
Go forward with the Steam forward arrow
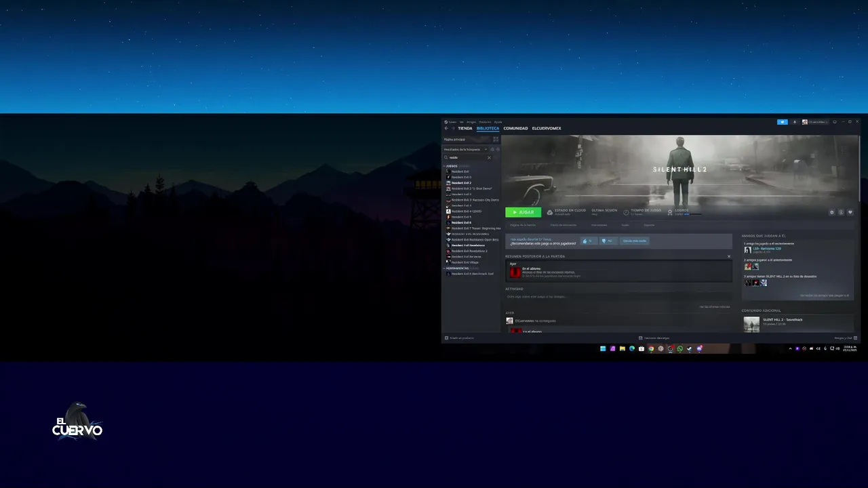coord(453,128)
